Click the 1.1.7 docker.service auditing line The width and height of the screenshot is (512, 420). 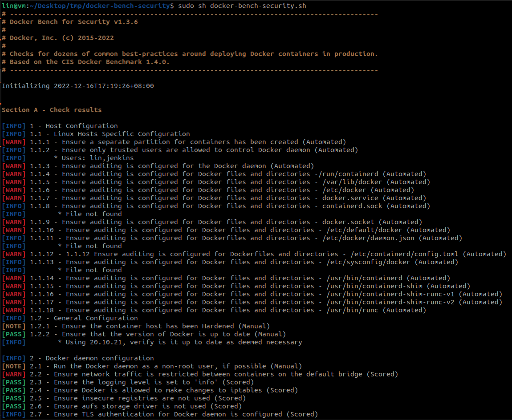coord(214,198)
